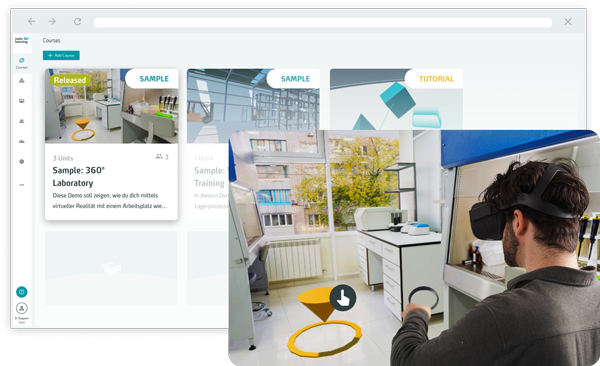Click the browser address bar
The height and width of the screenshot is (366, 600).
tap(323, 22)
